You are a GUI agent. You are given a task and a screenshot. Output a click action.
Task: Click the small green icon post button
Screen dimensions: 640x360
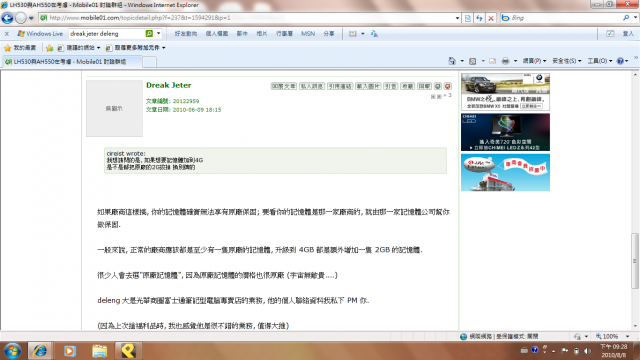(x=438, y=86)
